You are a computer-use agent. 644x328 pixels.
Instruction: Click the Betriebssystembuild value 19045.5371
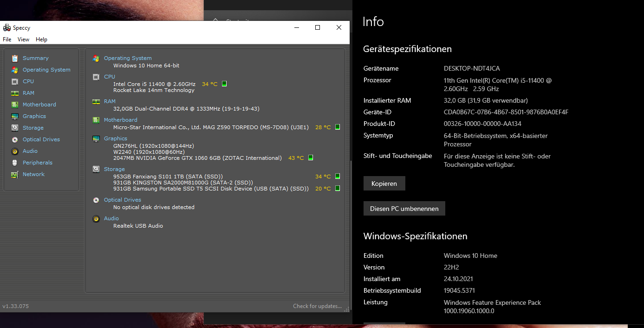[x=459, y=290]
